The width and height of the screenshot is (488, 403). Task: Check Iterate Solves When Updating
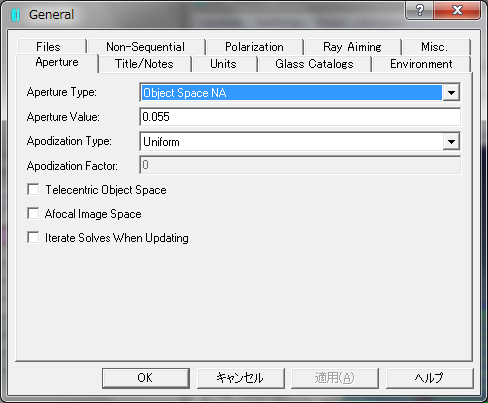(x=33, y=238)
